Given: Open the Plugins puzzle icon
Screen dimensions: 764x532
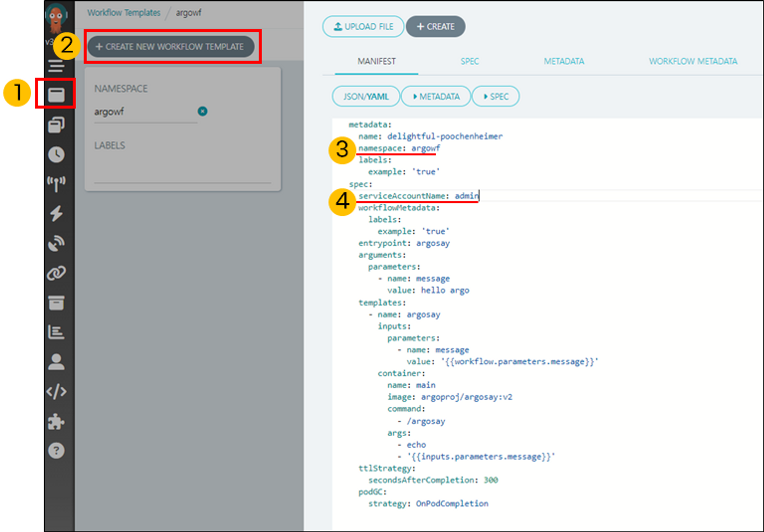Looking at the screenshot, I should (x=56, y=421).
